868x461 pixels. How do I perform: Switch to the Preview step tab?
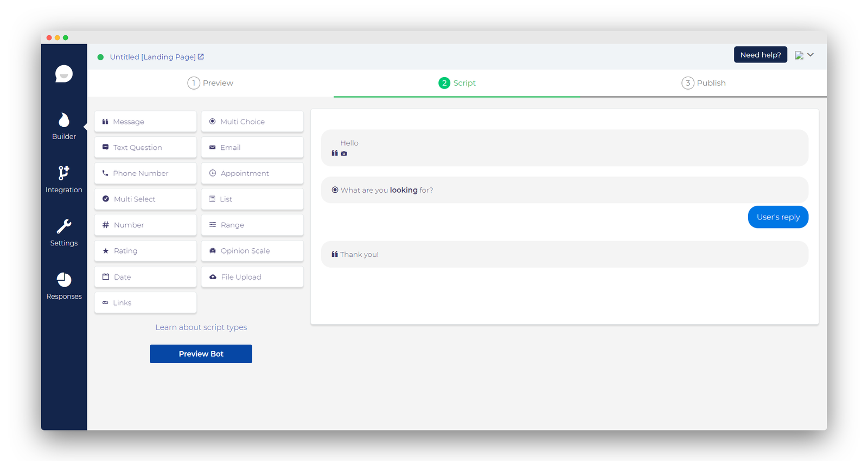(x=210, y=83)
